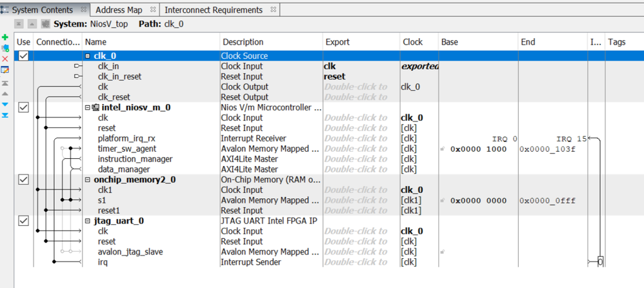Click the irq priority field showing 0
The width and height of the screenshot is (644, 288).
coord(600,262)
